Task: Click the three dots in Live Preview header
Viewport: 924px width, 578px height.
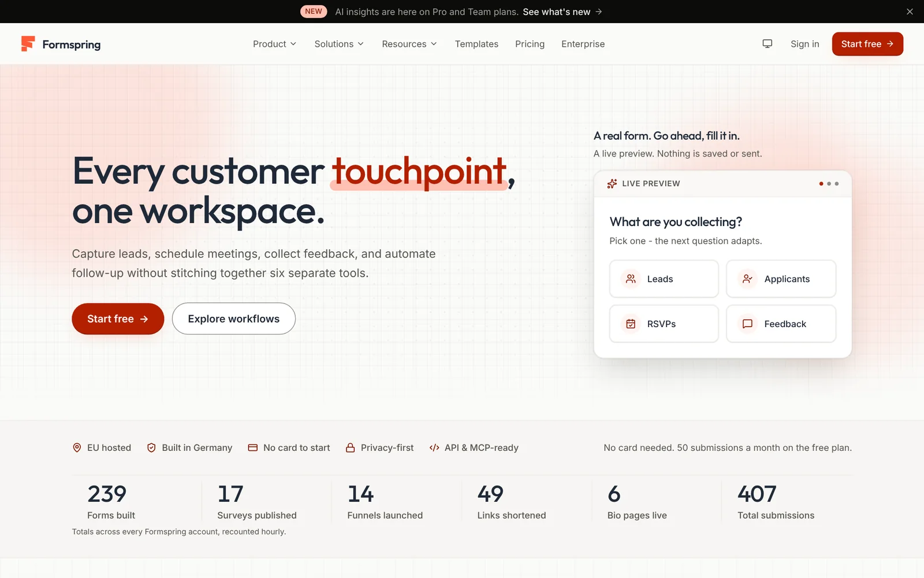Action: (829, 184)
